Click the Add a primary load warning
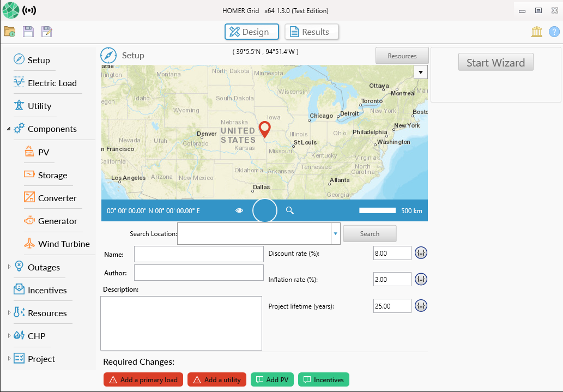Viewport: 563px width, 392px height. click(x=143, y=379)
